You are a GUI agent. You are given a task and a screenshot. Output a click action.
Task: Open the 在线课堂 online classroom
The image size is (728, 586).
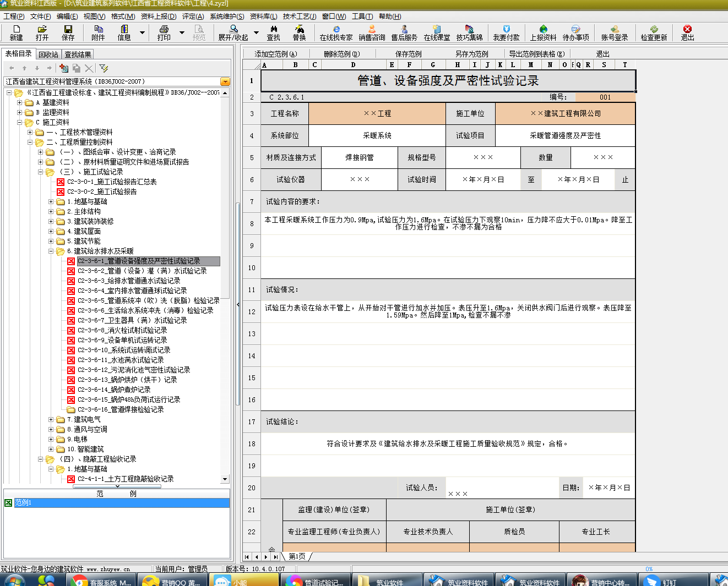[437, 32]
